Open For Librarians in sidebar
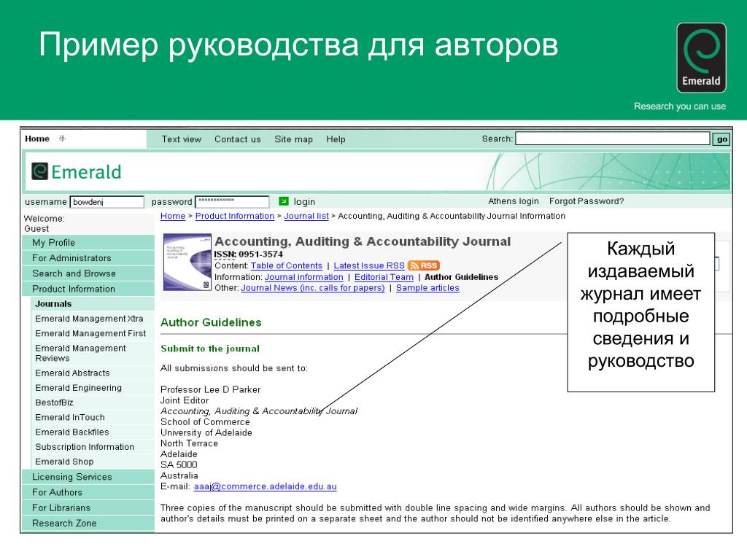 pos(88,507)
